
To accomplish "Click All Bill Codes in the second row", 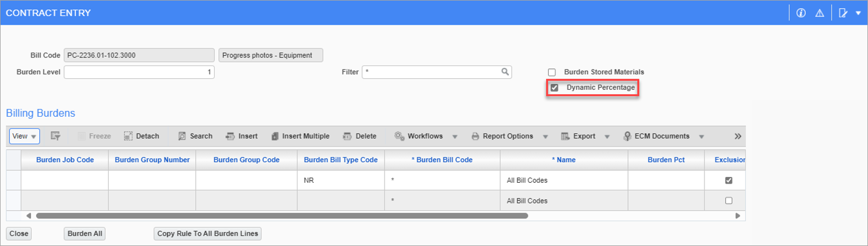I will pos(564,201).
